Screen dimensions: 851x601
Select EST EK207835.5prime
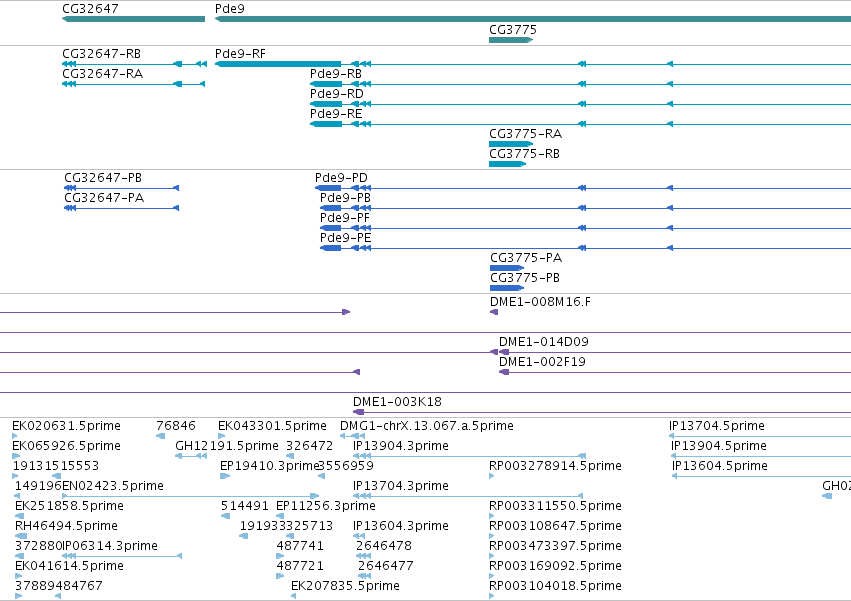[345, 587]
